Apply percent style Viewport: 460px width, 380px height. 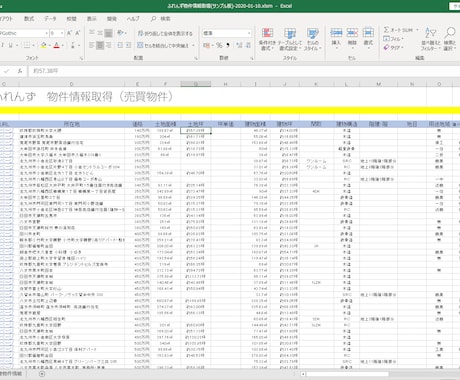coord(219,45)
